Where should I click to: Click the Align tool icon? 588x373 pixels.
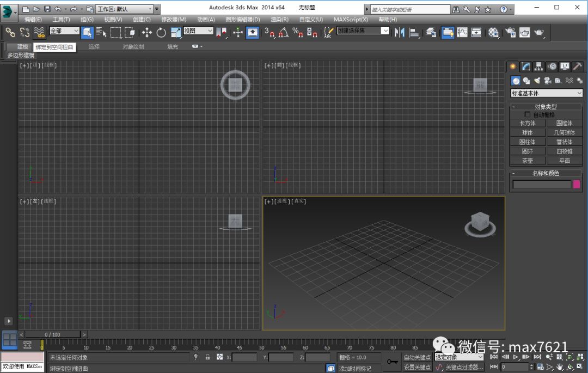(414, 33)
